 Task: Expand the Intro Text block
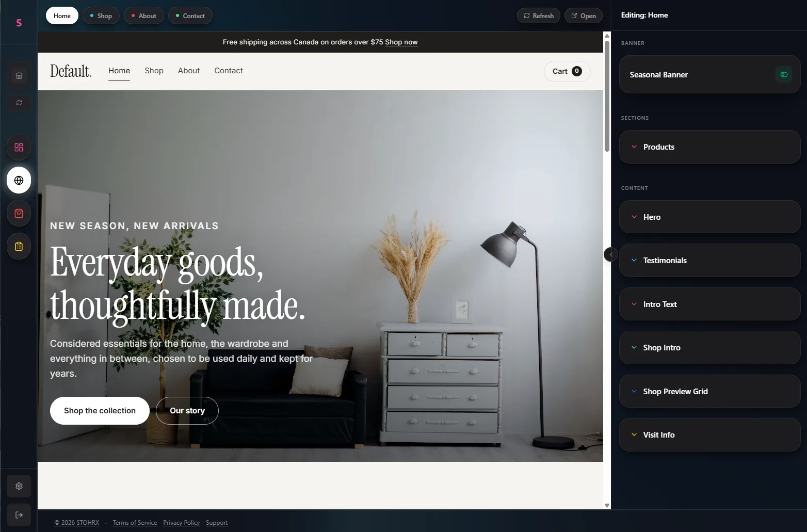click(709, 304)
